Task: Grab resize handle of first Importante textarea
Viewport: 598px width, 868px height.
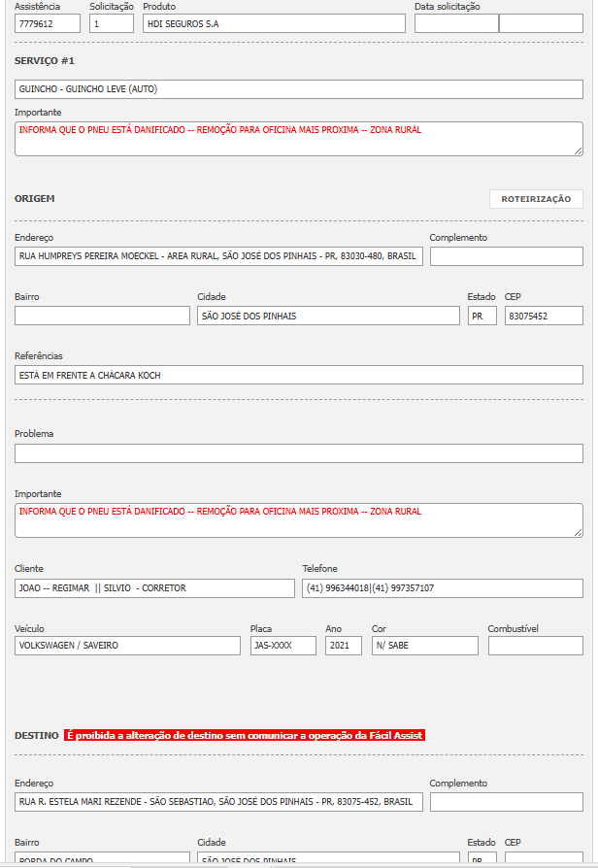Action: (579, 151)
